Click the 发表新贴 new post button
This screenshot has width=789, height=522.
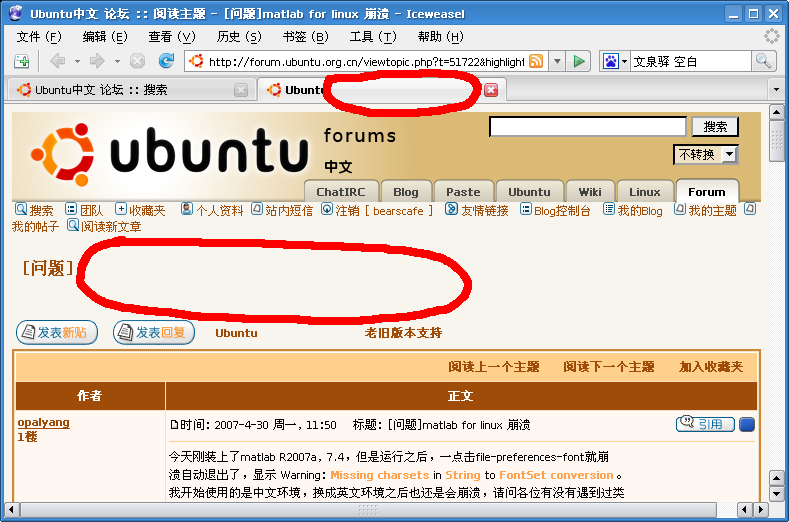(x=57, y=332)
